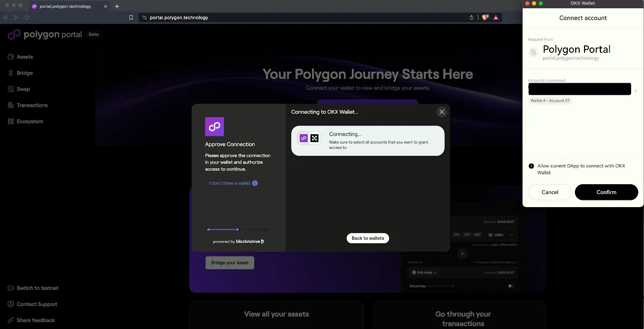Image resolution: width=644 pixels, height=329 pixels.
Task: Close the portal.polygon.technology tab
Action: [105, 6]
